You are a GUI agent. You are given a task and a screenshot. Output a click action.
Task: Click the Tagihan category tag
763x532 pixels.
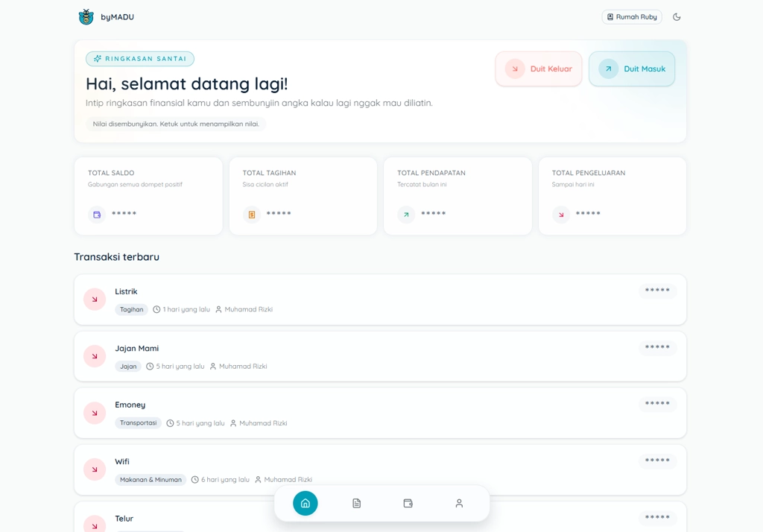coord(131,309)
